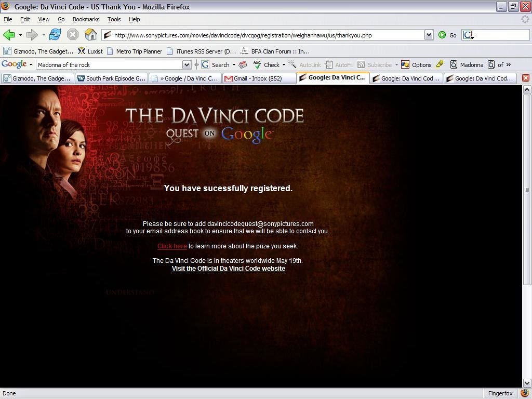The height and width of the screenshot is (399, 532).
Task: Open the Subscribe dropdown arrow
Action: click(396, 65)
